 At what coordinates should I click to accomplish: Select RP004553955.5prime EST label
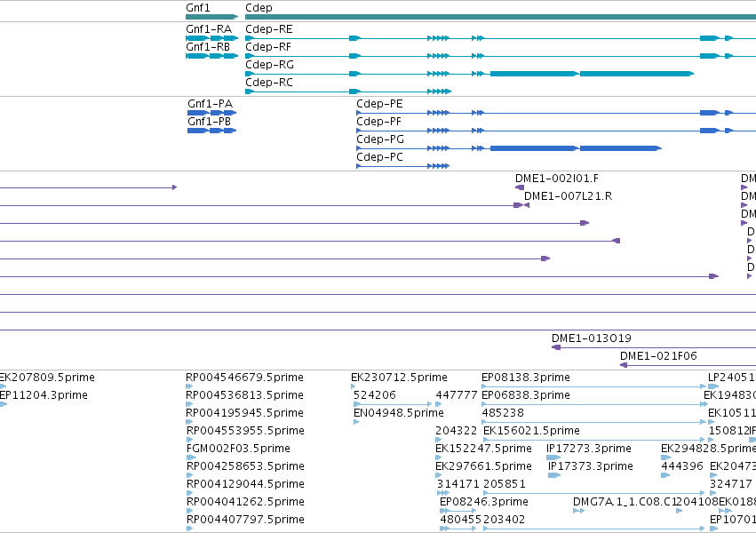[x=245, y=432]
